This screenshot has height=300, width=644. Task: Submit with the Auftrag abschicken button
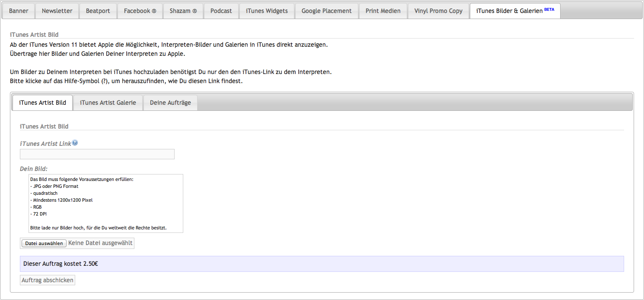click(x=48, y=280)
